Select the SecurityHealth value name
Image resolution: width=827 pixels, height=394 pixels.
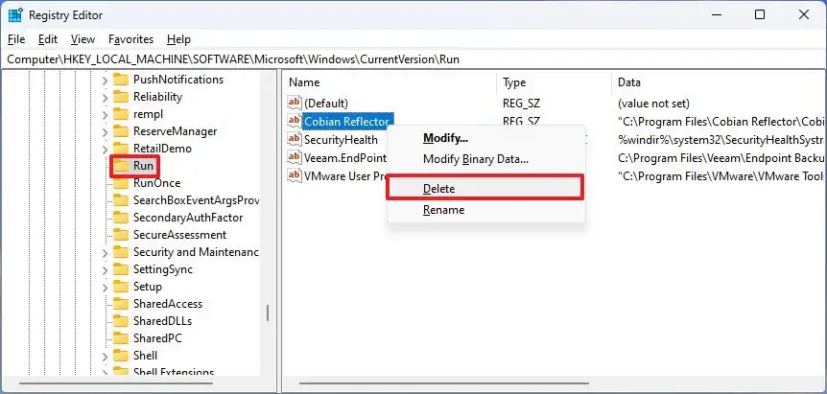[341, 139]
